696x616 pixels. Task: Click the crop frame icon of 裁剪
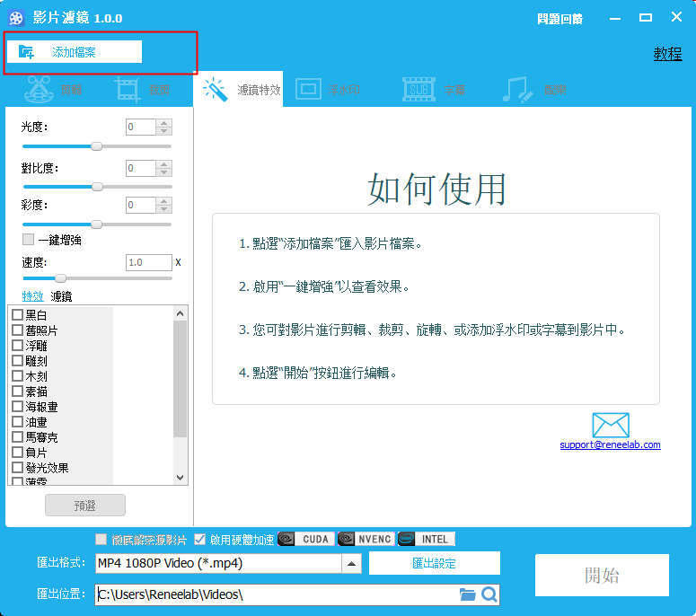(x=128, y=89)
